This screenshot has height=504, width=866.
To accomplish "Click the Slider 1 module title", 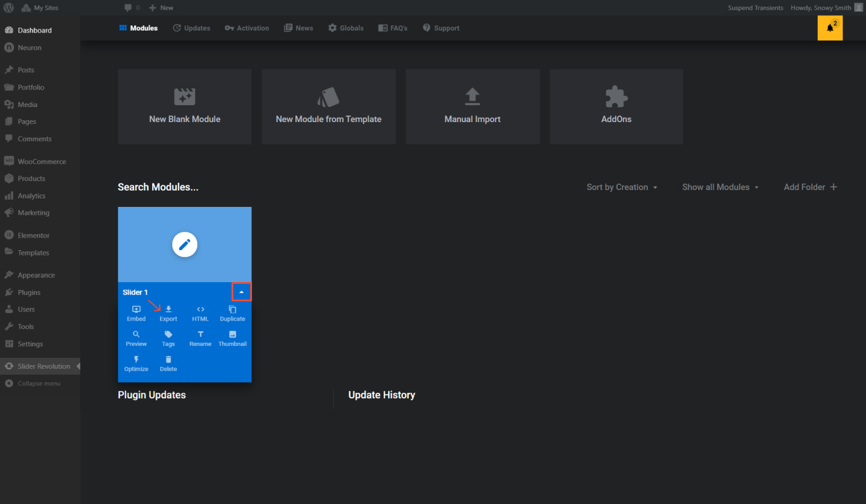I will click(x=135, y=292).
